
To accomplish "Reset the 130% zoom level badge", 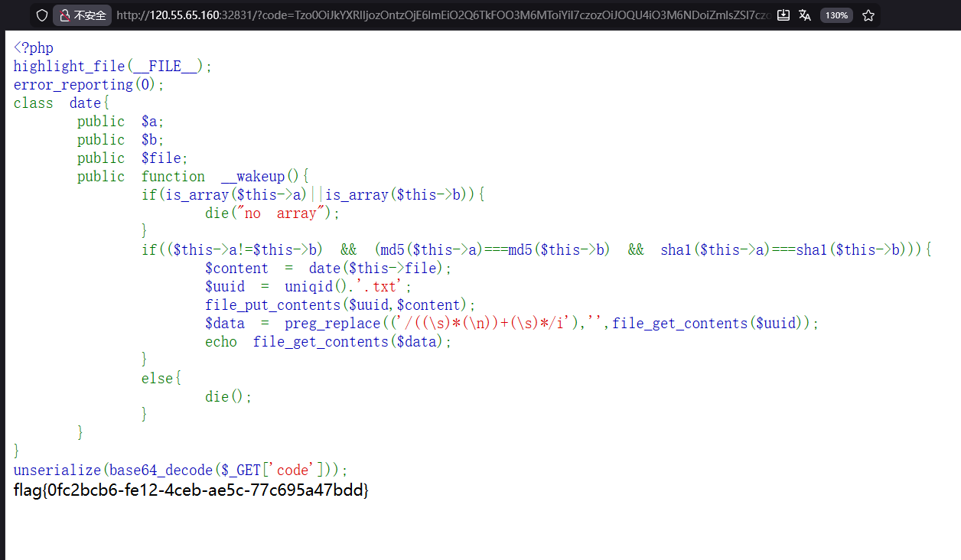I will pos(836,15).
